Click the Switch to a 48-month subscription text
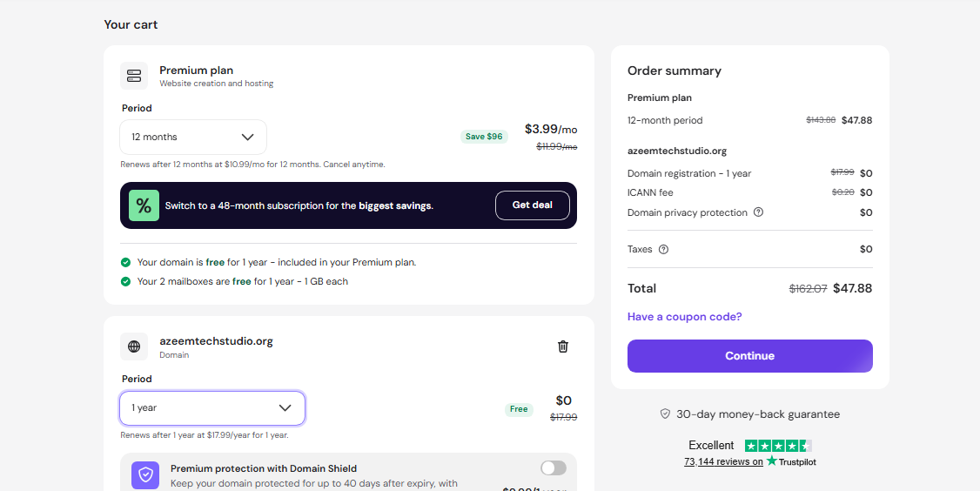Image resolution: width=980 pixels, height=491 pixels. tap(299, 205)
